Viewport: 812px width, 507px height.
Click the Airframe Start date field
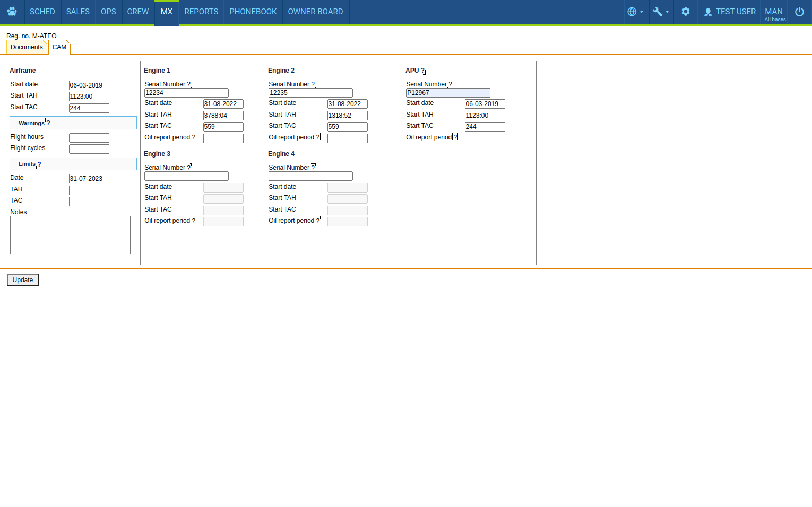(89, 85)
